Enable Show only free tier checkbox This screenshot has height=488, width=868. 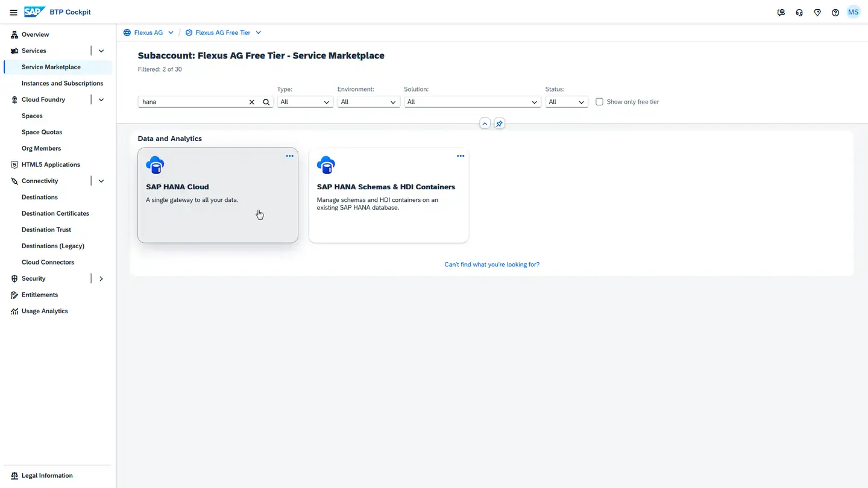(599, 102)
